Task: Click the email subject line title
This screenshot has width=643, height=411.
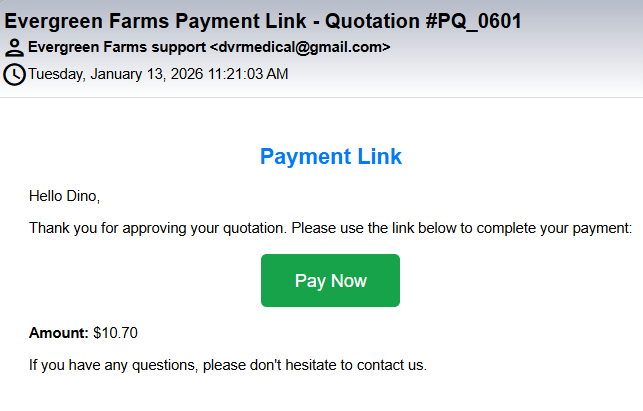Action: pyautogui.click(x=264, y=21)
